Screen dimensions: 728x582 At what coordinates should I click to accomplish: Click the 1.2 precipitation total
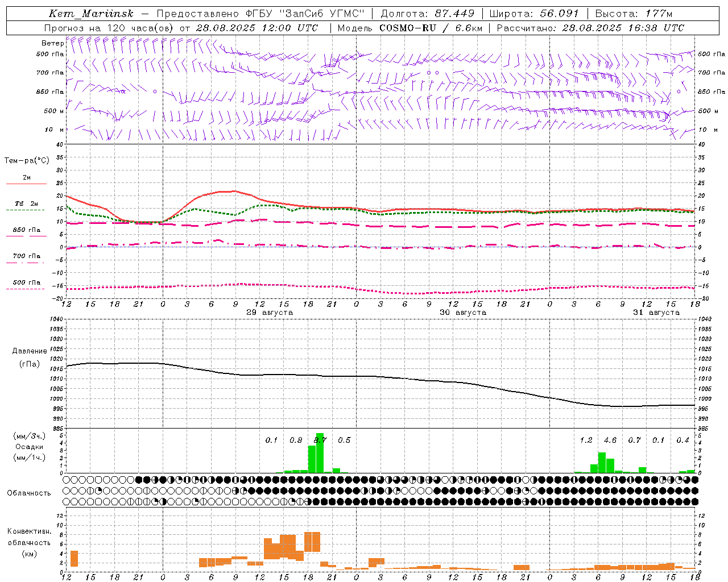coord(586,440)
